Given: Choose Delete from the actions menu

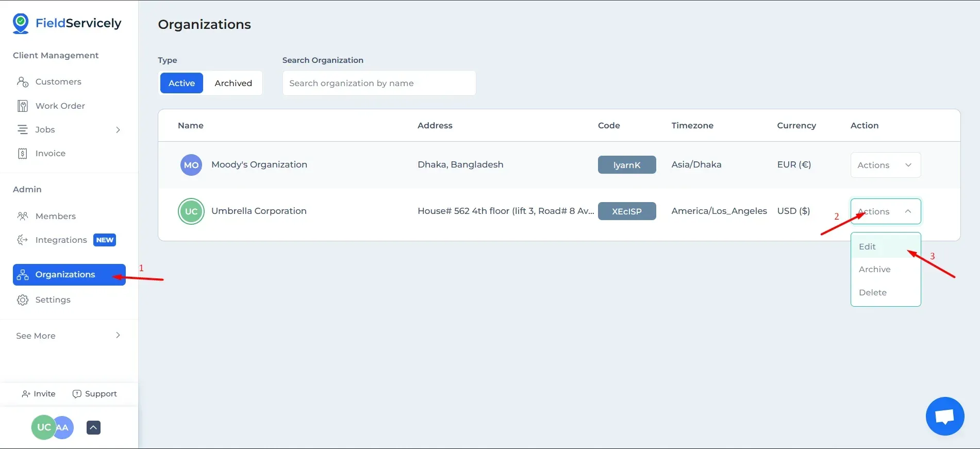Looking at the screenshot, I should [x=872, y=292].
